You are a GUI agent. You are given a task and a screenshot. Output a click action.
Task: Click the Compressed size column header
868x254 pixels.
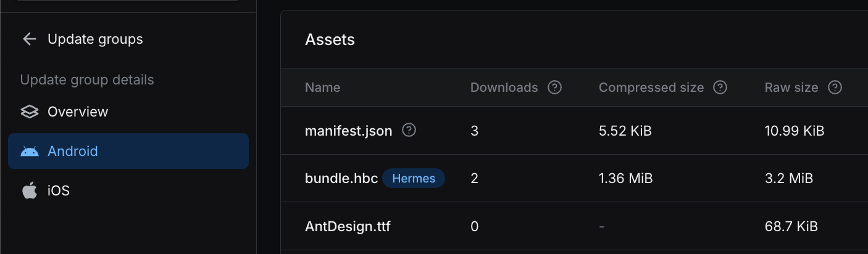(651, 88)
